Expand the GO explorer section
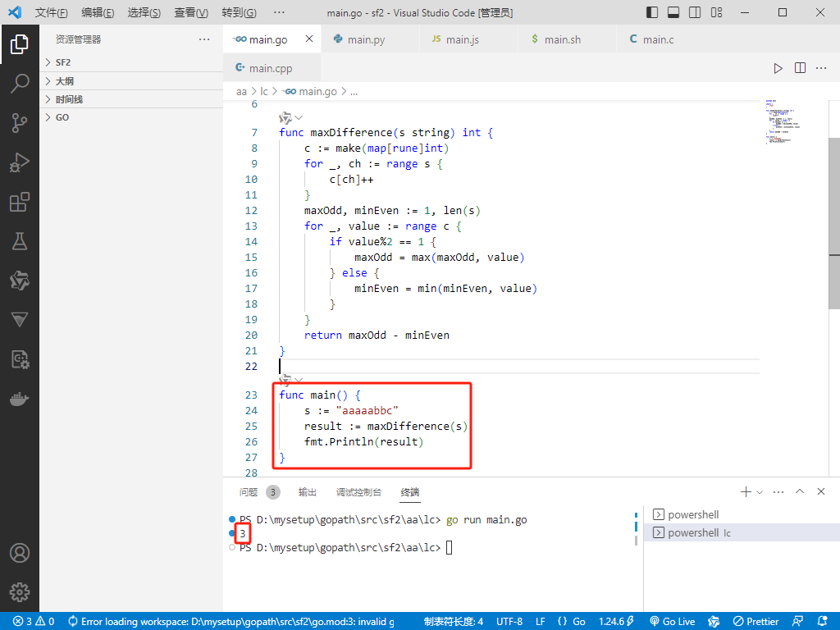Screen dimensions: 840x630 pos(131,117)
